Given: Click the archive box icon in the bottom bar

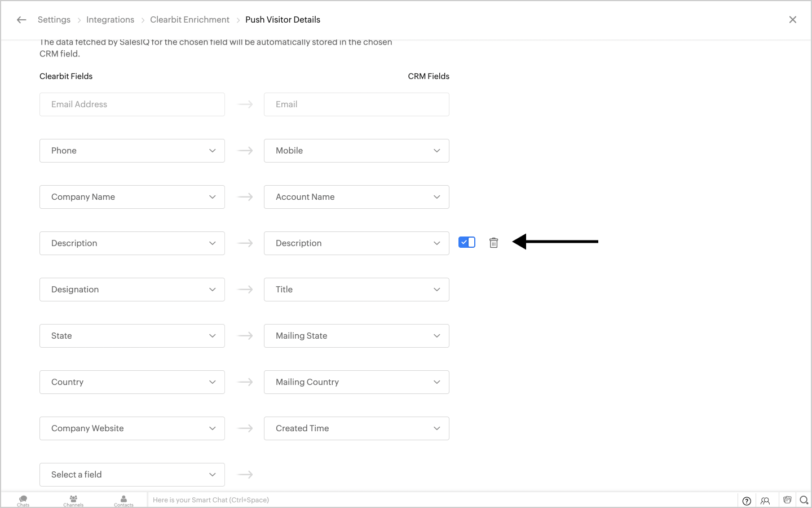Looking at the screenshot, I should (x=787, y=500).
